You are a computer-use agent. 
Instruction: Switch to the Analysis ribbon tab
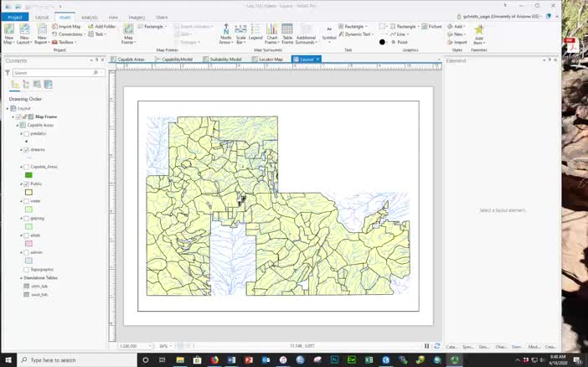tap(89, 17)
